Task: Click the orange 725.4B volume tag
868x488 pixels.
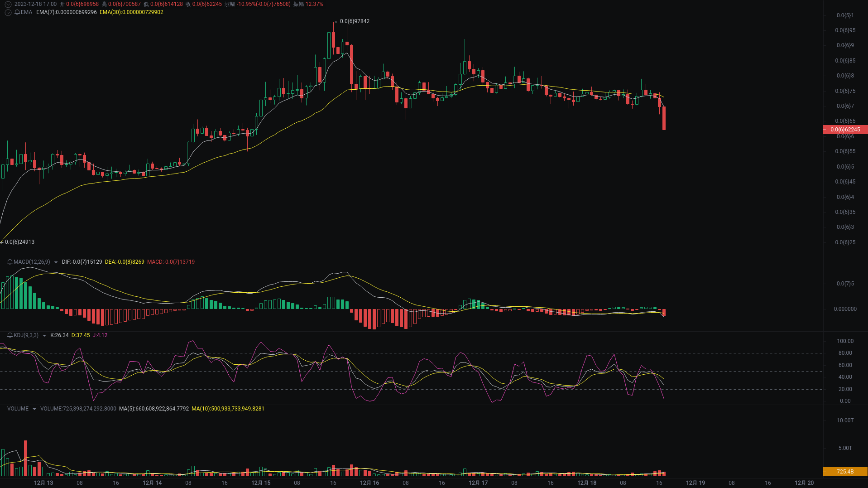Action: coord(845,472)
